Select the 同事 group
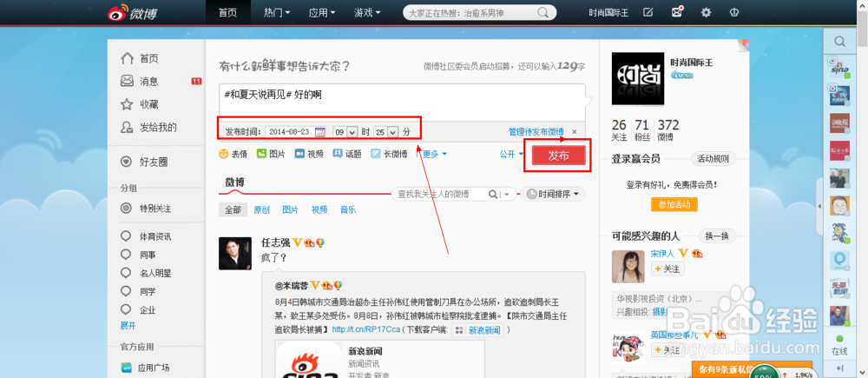 click(138, 255)
